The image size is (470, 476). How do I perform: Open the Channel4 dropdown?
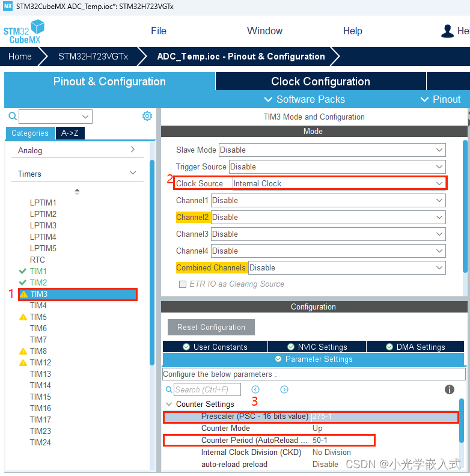328,251
